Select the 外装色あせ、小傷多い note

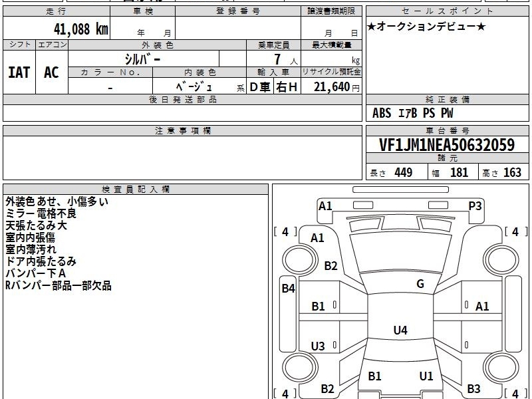57,201
